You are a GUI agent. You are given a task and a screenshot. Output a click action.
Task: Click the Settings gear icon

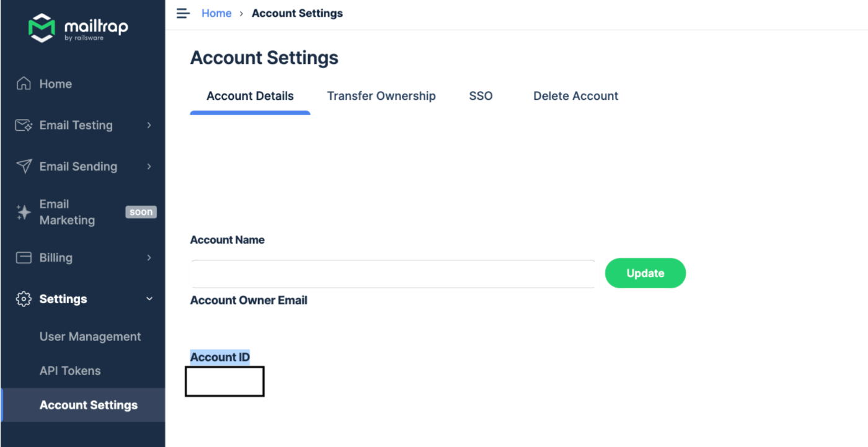(x=24, y=299)
